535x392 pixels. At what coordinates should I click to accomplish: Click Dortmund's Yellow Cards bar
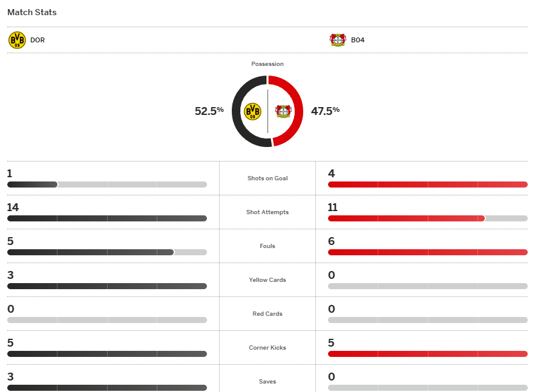click(107, 286)
